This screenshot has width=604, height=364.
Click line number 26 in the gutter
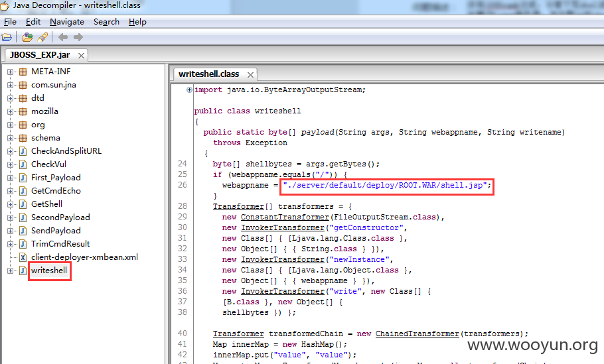[x=183, y=185]
